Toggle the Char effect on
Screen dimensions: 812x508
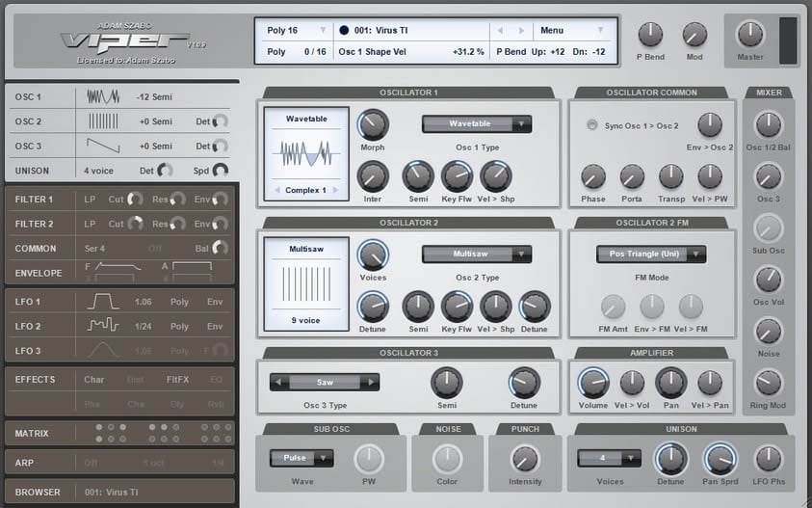point(93,380)
